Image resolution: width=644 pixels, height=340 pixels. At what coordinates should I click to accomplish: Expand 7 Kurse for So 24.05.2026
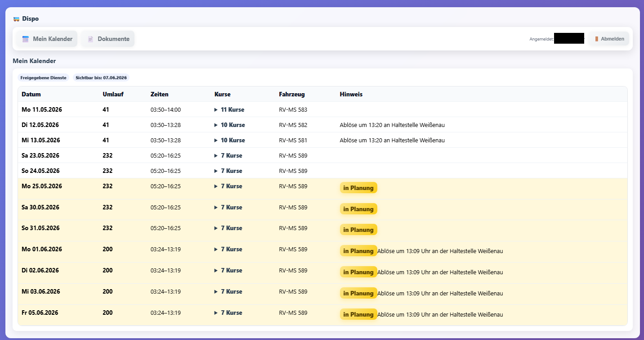tap(228, 171)
